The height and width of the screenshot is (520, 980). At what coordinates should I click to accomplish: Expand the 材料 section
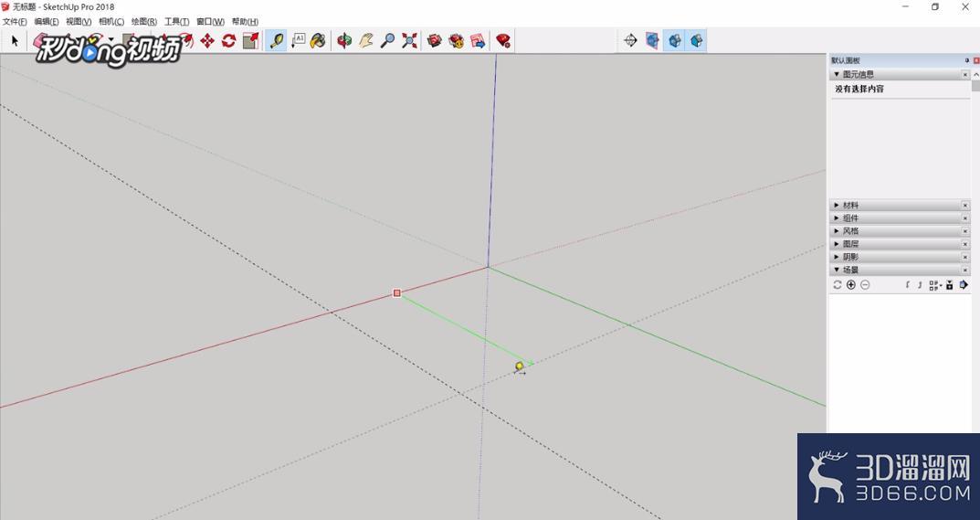pyautogui.click(x=837, y=206)
